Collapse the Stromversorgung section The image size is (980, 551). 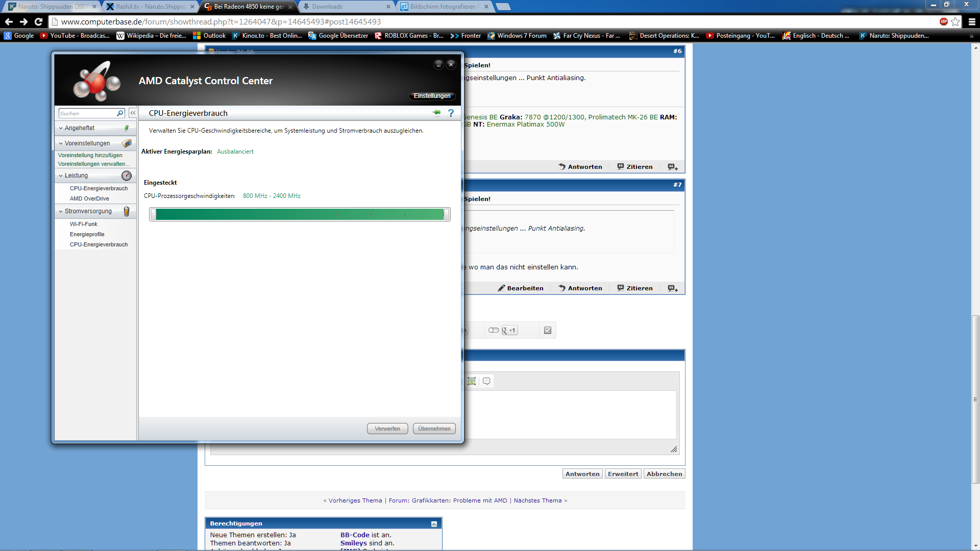pos(61,211)
